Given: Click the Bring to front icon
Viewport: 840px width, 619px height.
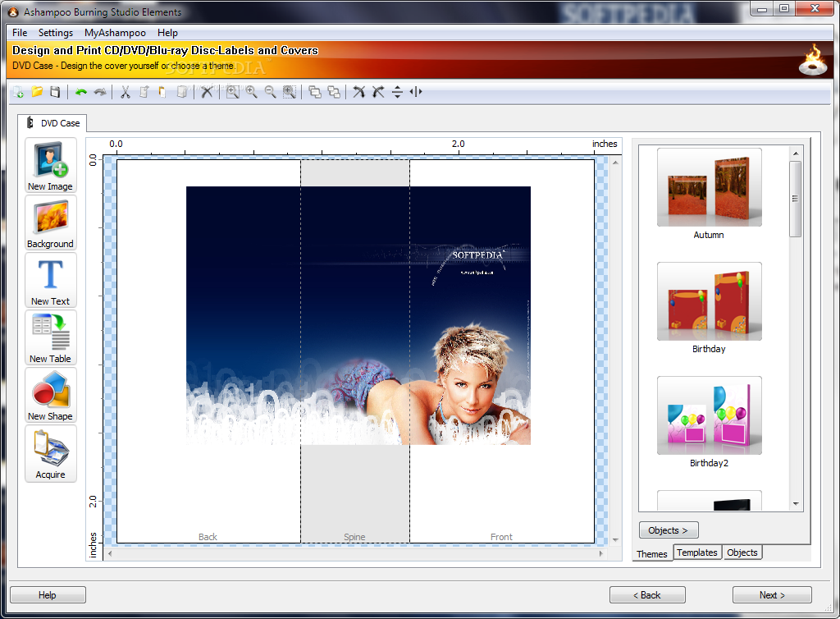Looking at the screenshot, I should click(x=315, y=92).
